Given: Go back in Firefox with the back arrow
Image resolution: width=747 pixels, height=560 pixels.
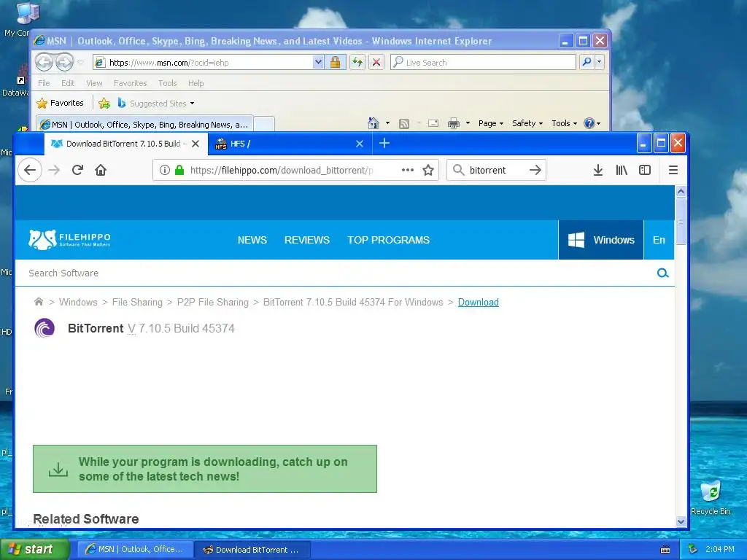Looking at the screenshot, I should [30, 170].
